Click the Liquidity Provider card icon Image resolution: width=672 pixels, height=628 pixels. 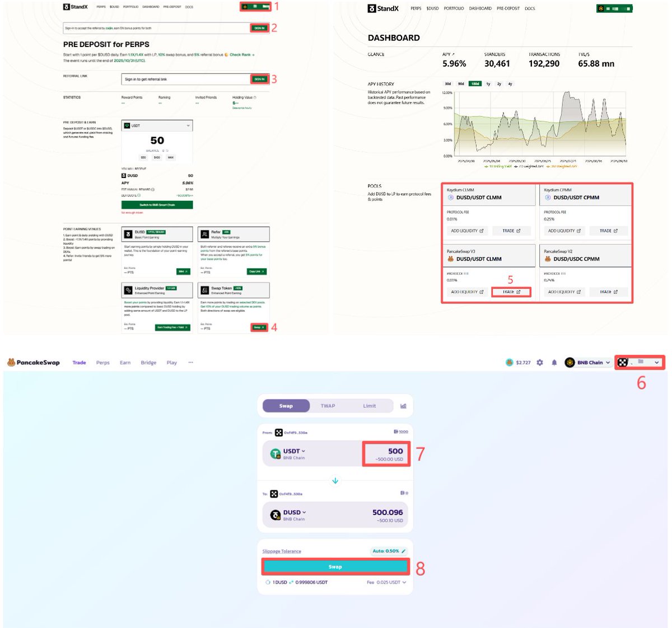pos(128,290)
